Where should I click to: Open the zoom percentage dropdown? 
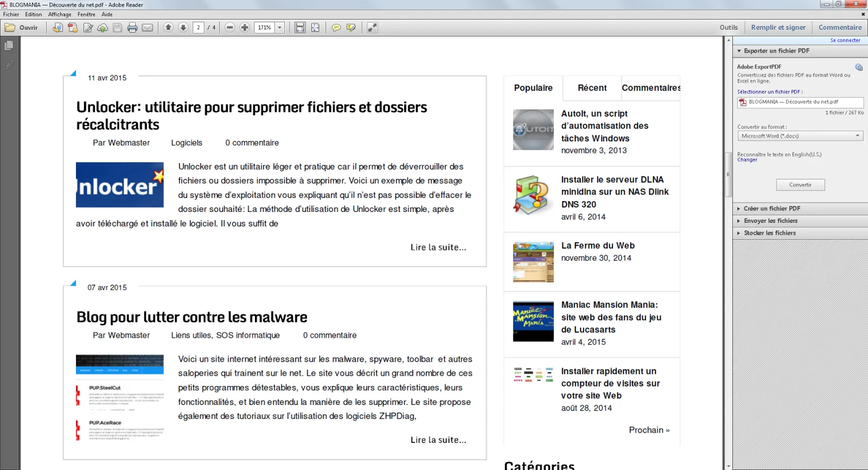point(280,28)
